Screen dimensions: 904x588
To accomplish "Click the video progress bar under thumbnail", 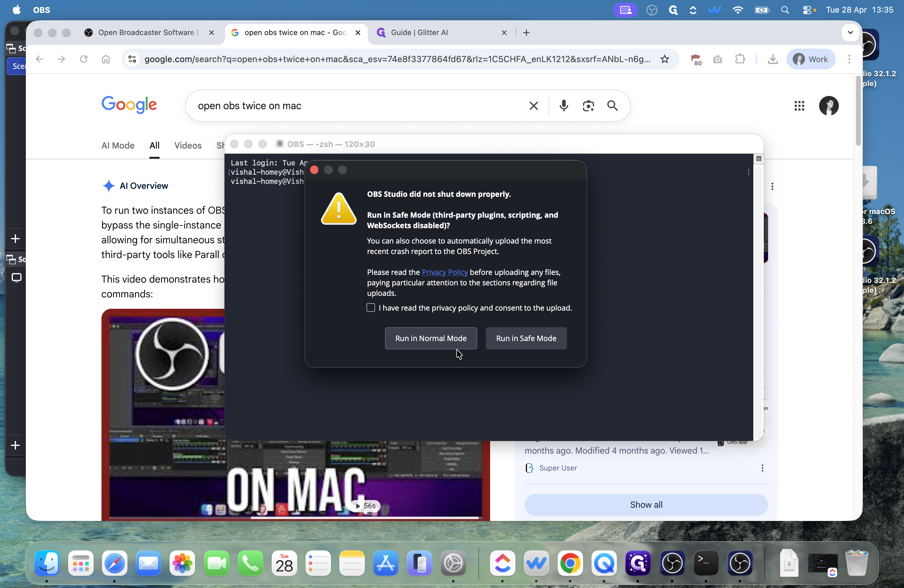I will (x=295, y=518).
